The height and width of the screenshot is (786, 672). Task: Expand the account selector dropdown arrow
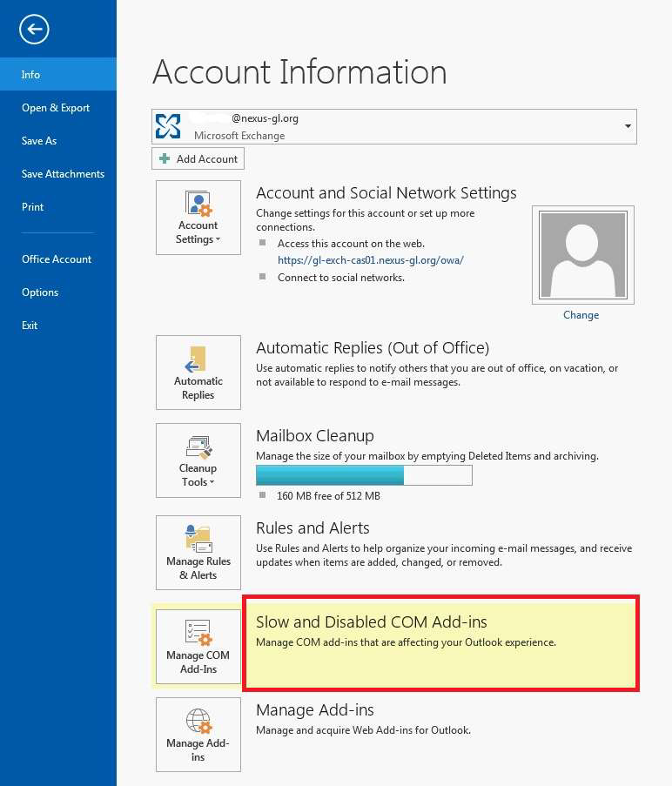[628, 126]
